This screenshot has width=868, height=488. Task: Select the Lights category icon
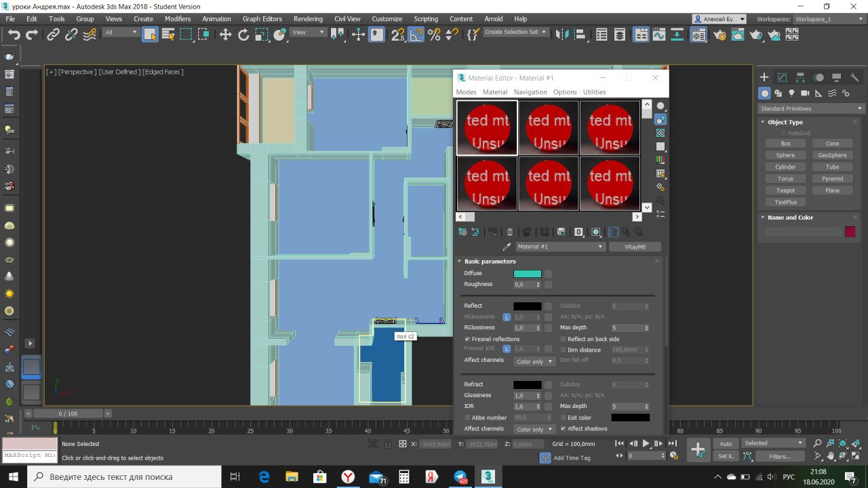coord(791,94)
